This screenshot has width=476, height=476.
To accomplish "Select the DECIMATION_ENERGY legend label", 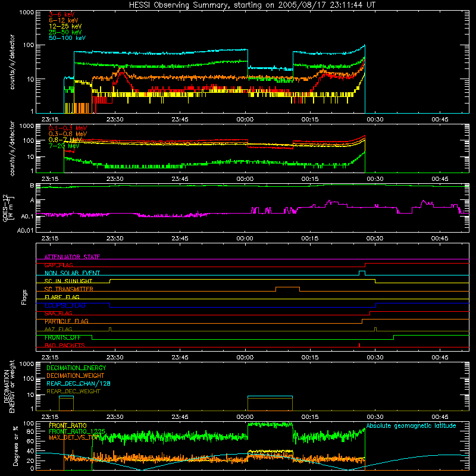I will (x=76, y=368).
